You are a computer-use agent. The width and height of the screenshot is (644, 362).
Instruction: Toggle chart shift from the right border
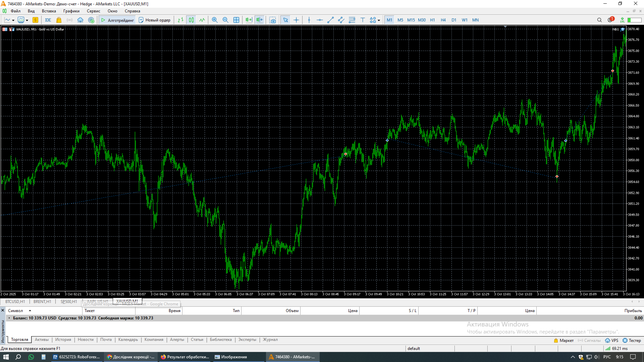point(260,20)
